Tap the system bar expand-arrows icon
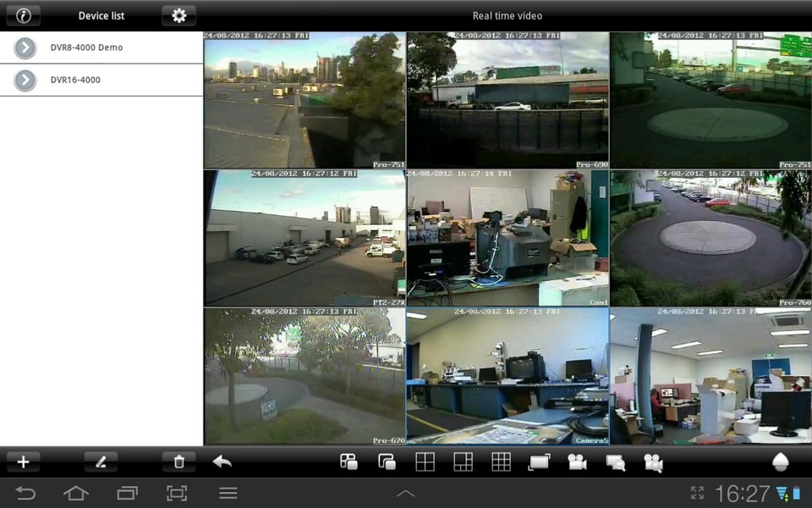Screen dimensions: 812x508 click(697, 493)
